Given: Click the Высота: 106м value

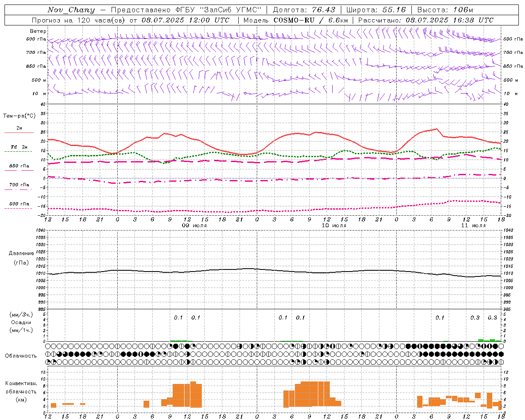Looking at the screenshot, I should tap(445, 10).
